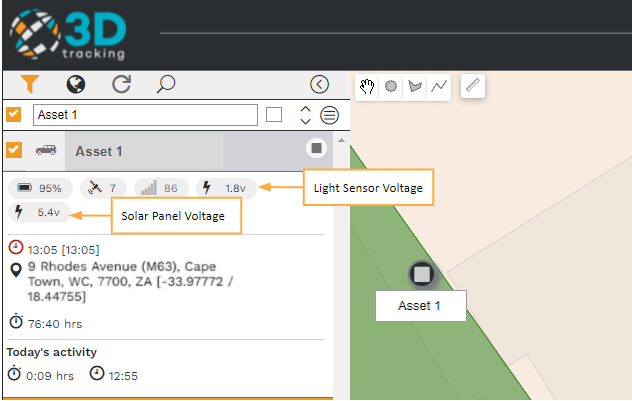The height and width of the screenshot is (401, 632).
Task: Click the stopped status button on Asset 1
Action: coord(316,148)
